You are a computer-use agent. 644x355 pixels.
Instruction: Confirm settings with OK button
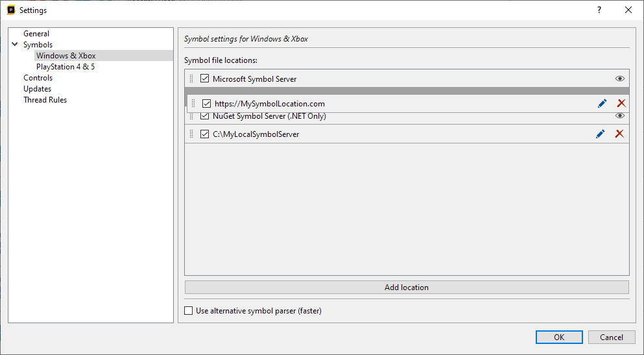pyautogui.click(x=559, y=337)
